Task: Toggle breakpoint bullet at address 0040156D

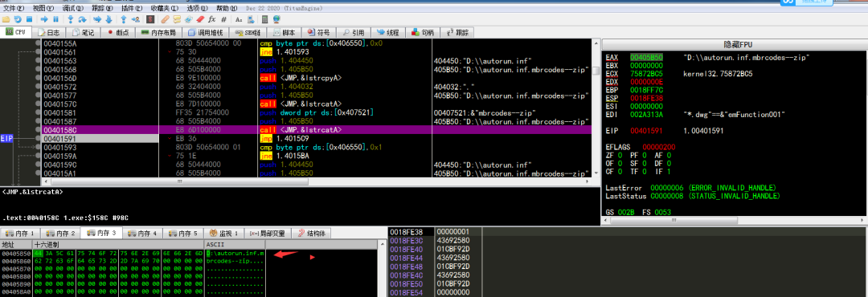Action: 38,77
